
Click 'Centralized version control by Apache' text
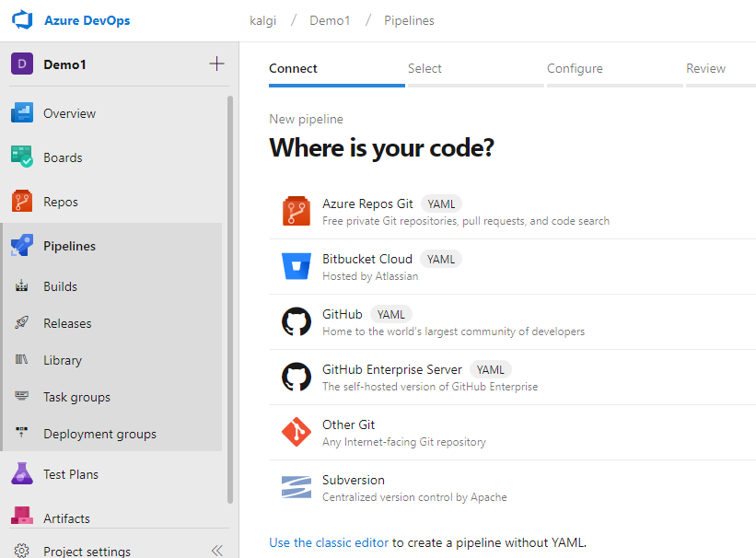pyautogui.click(x=414, y=497)
